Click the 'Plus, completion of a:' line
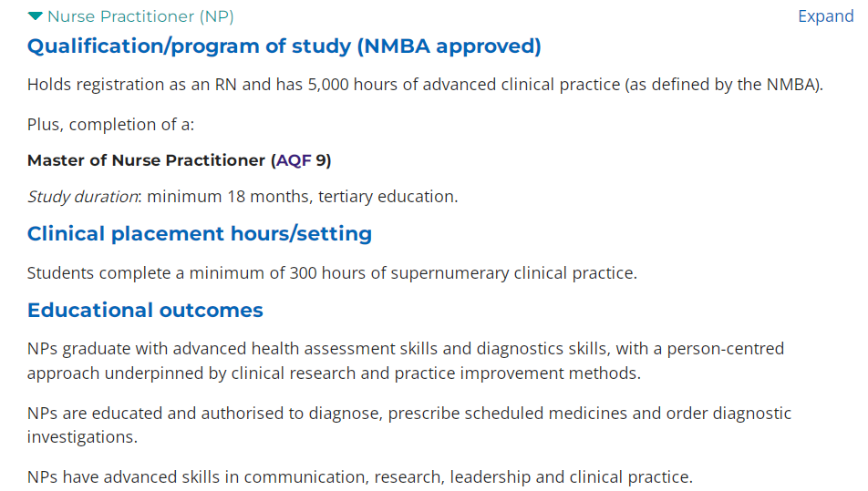Image resolution: width=868 pixels, height=491 pixels. [110, 125]
